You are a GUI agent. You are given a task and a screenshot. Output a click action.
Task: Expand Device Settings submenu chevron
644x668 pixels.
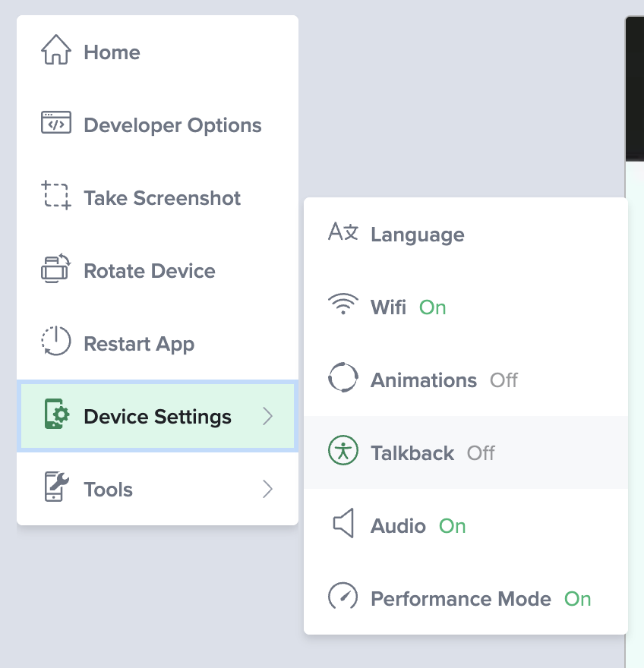coord(267,416)
